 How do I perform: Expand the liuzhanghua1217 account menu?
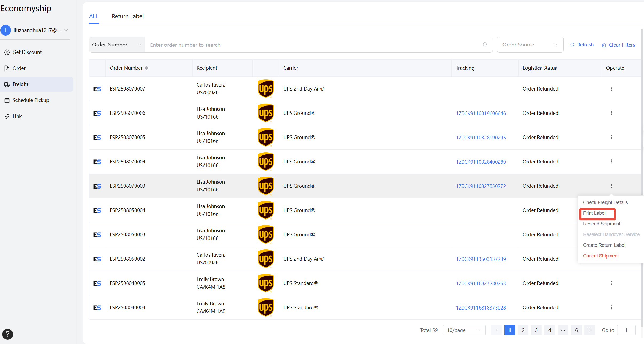pos(66,30)
